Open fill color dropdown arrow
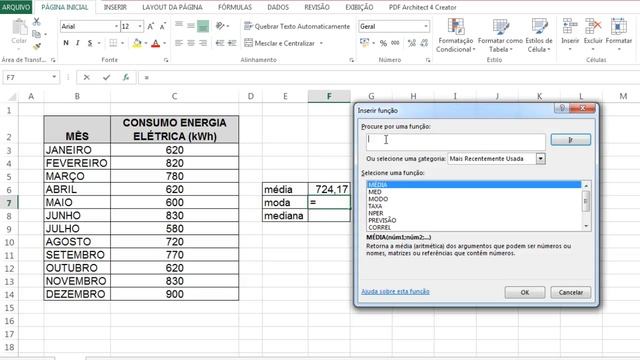The width and height of the screenshot is (640, 360). point(146,43)
